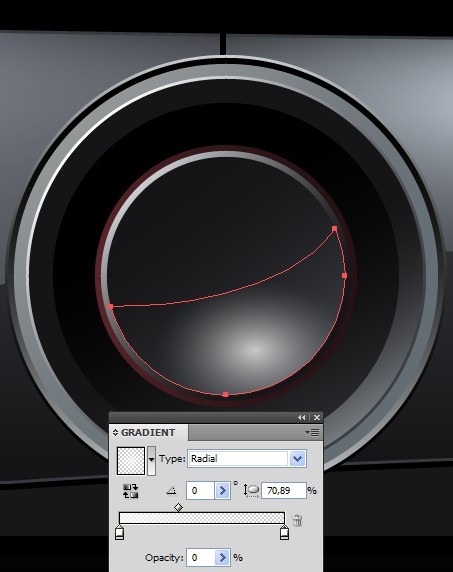Collapse the Gradient panel to icons
The image size is (453, 572).
pyautogui.click(x=301, y=417)
